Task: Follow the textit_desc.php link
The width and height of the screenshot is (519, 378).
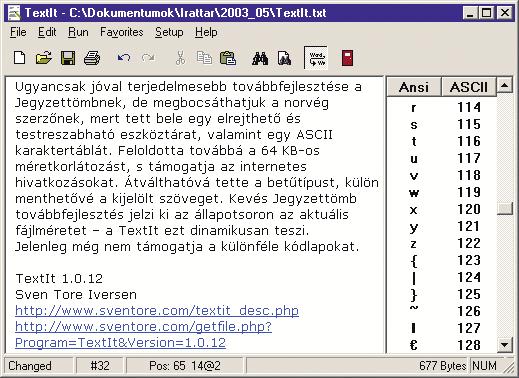Action: coord(157,310)
